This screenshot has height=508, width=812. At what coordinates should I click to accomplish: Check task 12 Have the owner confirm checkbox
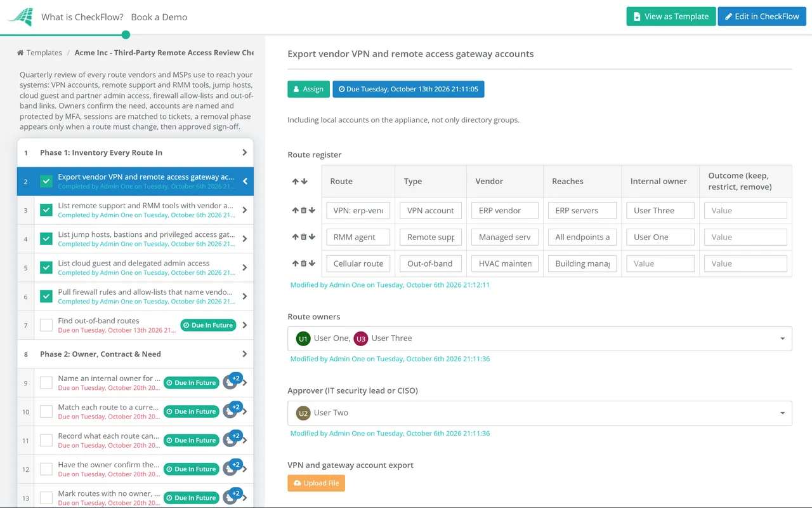[x=46, y=469]
